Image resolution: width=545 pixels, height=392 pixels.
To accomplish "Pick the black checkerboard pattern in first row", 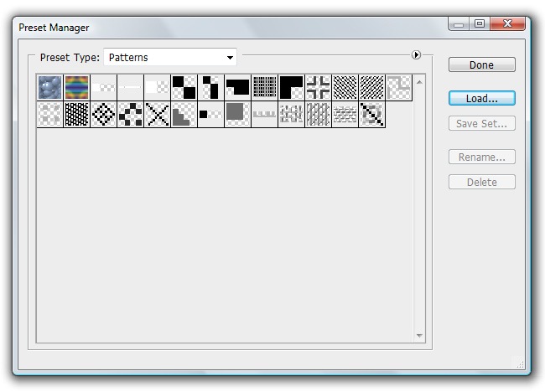I will pos(184,87).
